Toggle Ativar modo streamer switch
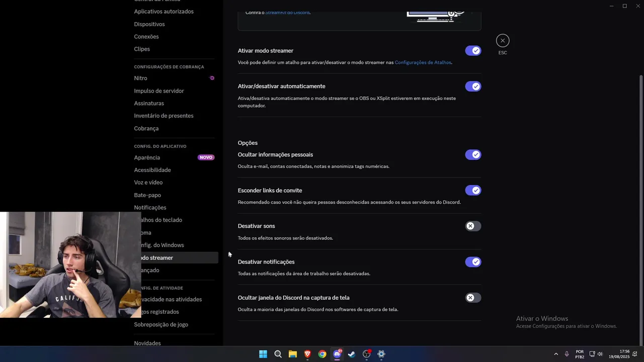 coord(473,51)
